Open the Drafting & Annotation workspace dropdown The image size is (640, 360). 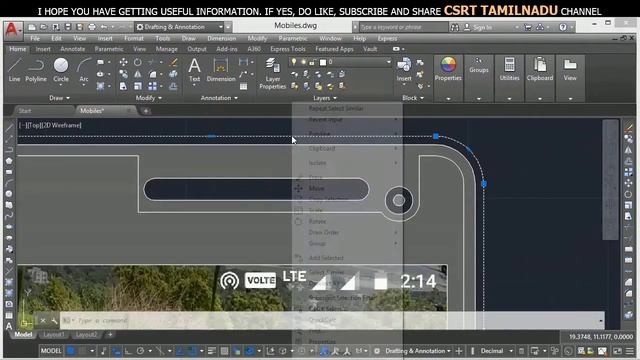tap(180, 27)
